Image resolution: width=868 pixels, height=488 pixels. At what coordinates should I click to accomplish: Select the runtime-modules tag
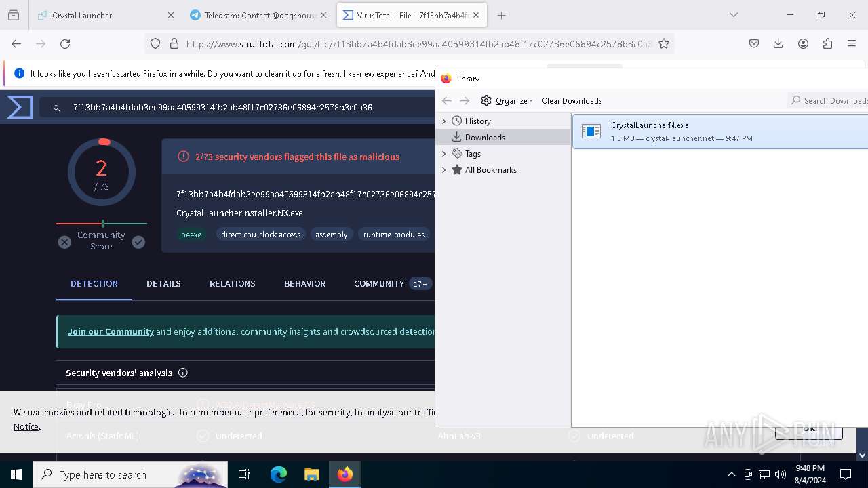394,235
